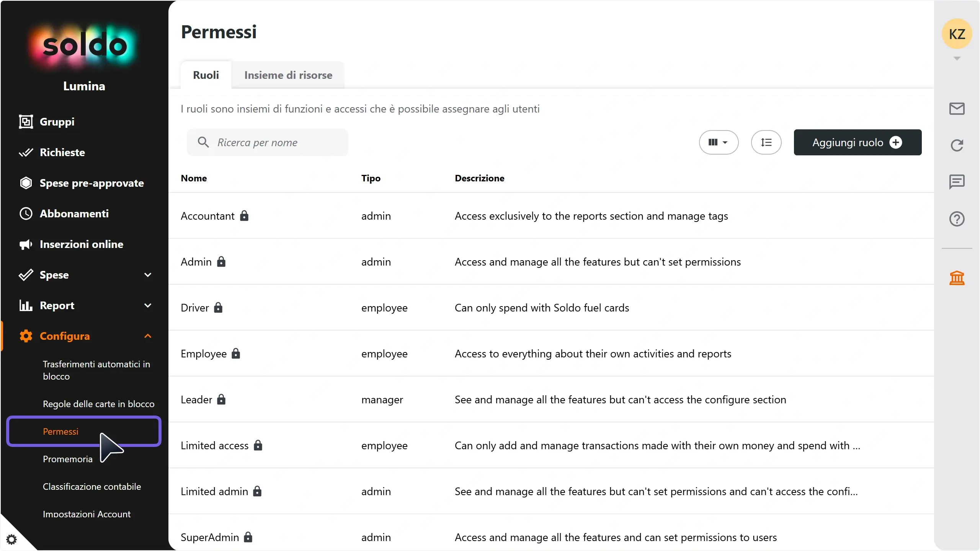Image resolution: width=980 pixels, height=551 pixels.
Task: Open the Accountant role name
Action: tap(207, 216)
